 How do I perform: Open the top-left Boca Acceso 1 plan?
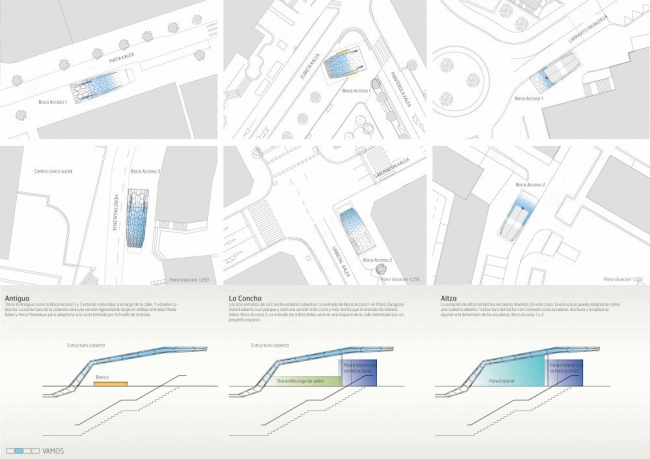click(107, 70)
